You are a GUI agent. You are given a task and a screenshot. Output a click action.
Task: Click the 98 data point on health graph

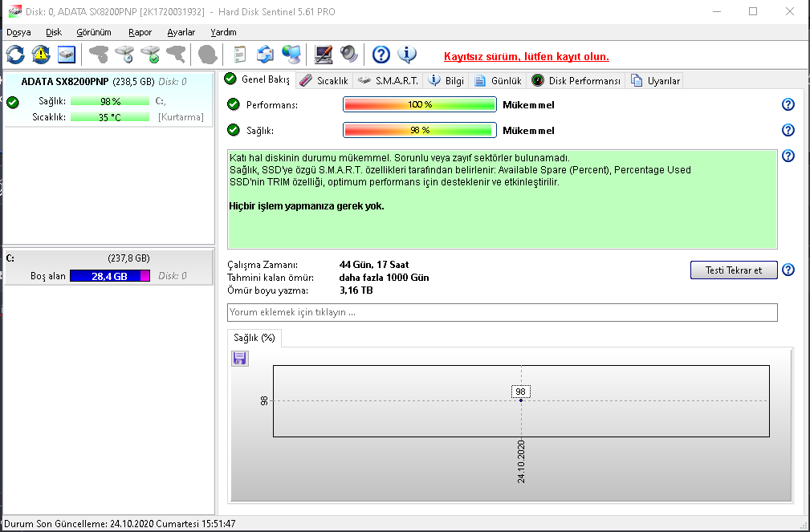click(x=521, y=400)
